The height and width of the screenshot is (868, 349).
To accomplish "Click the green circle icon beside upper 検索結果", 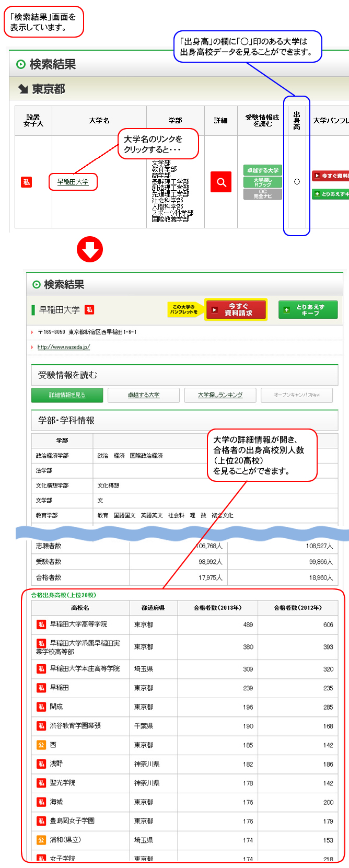I will [x=21, y=64].
